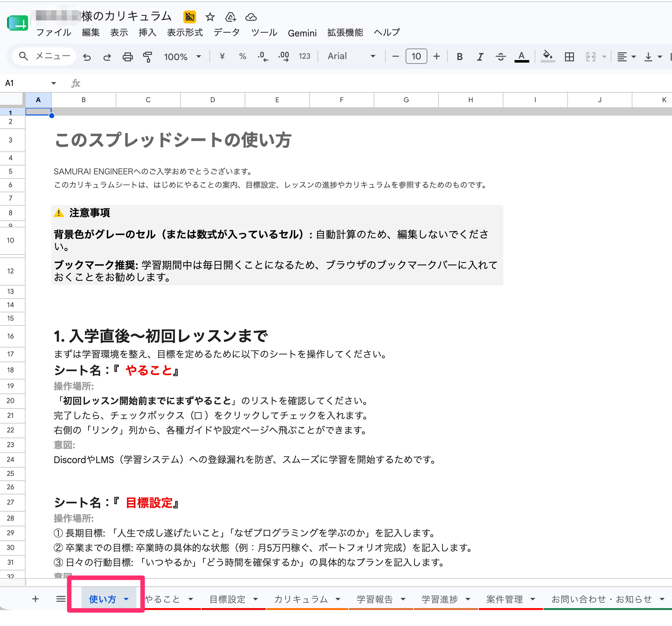Open the 123 number format options

[x=305, y=56]
